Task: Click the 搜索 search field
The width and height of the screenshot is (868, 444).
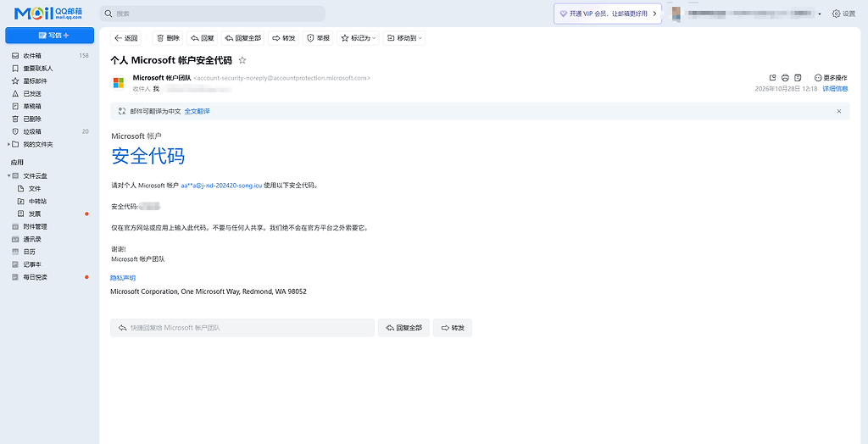Action: (213, 14)
